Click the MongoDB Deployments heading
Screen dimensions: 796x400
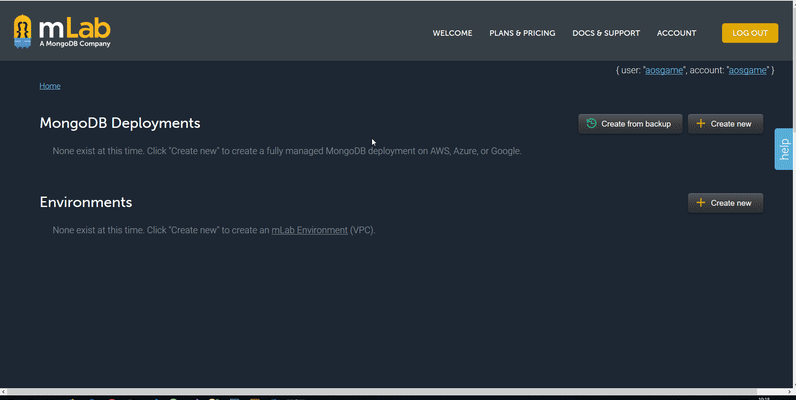(x=120, y=123)
